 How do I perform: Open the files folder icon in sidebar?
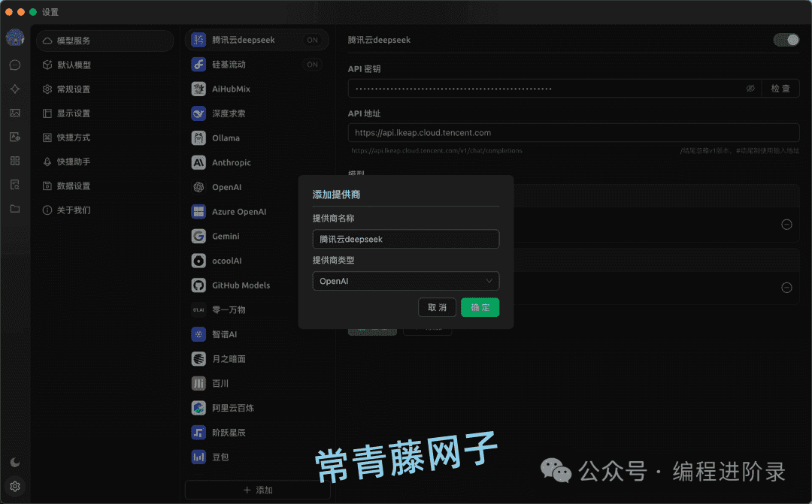pos(15,209)
